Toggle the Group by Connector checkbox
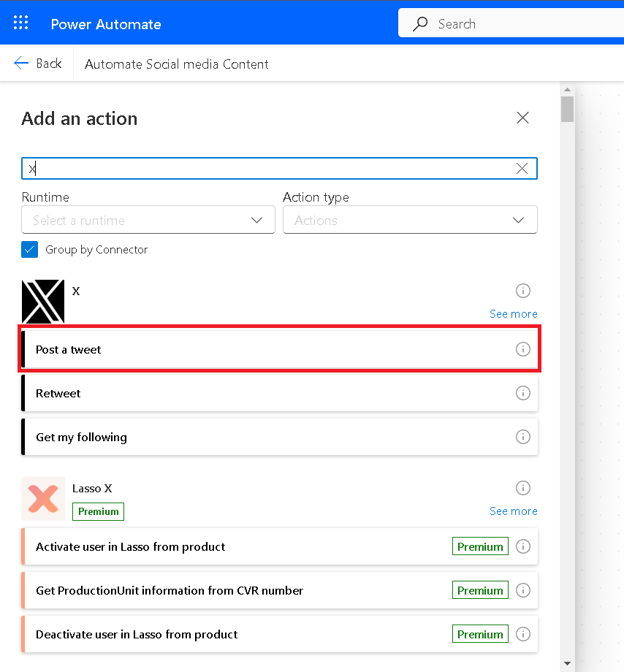 pyautogui.click(x=30, y=250)
